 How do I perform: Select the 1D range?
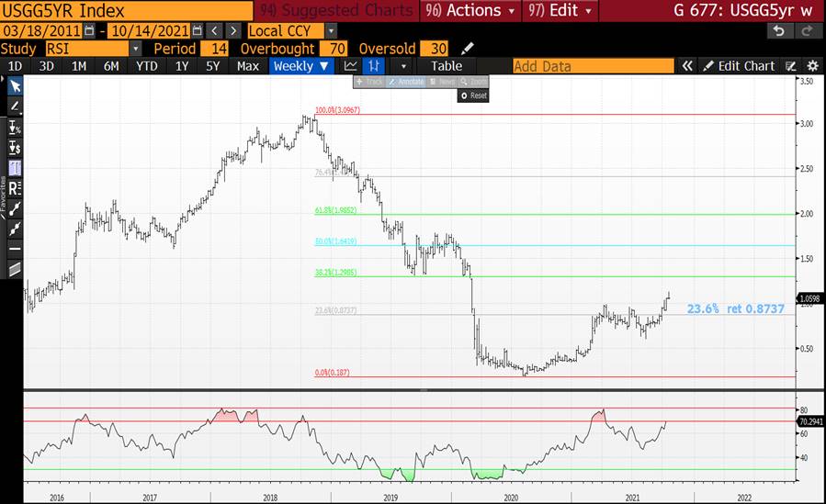click(x=15, y=66)
